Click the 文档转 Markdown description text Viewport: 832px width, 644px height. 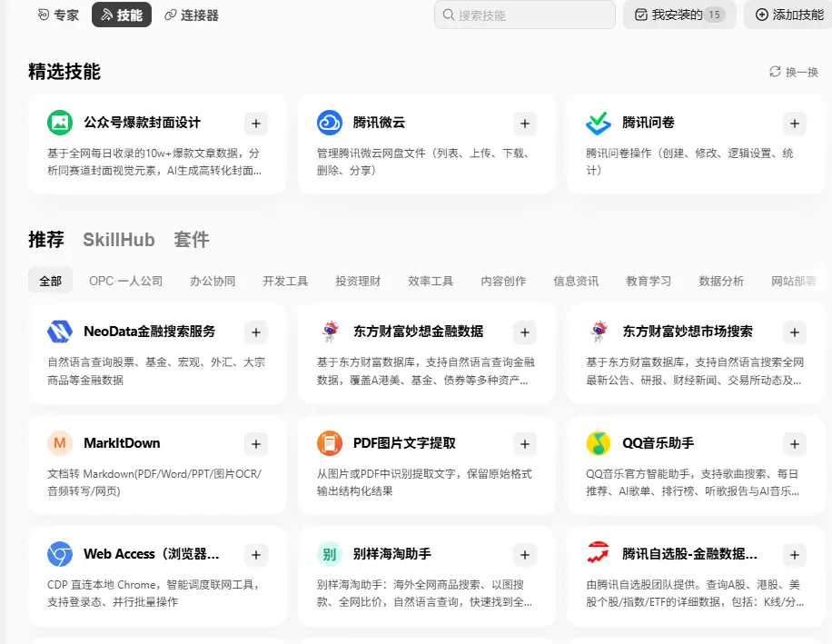[154, 482]
